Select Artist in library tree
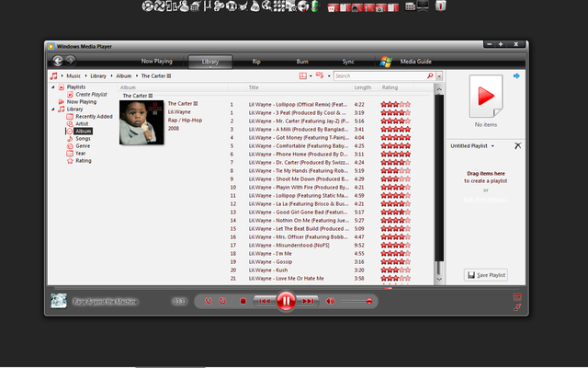This screenshot has height=368, width=588. coord(82,124)
